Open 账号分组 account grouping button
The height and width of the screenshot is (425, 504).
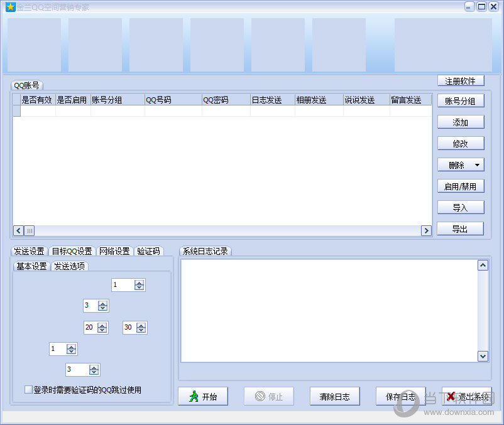pyautogui.click(x=461, y=101)
